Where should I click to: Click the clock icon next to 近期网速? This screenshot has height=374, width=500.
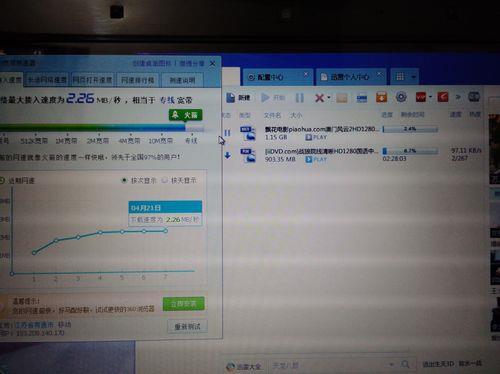[x=2, y=180]
